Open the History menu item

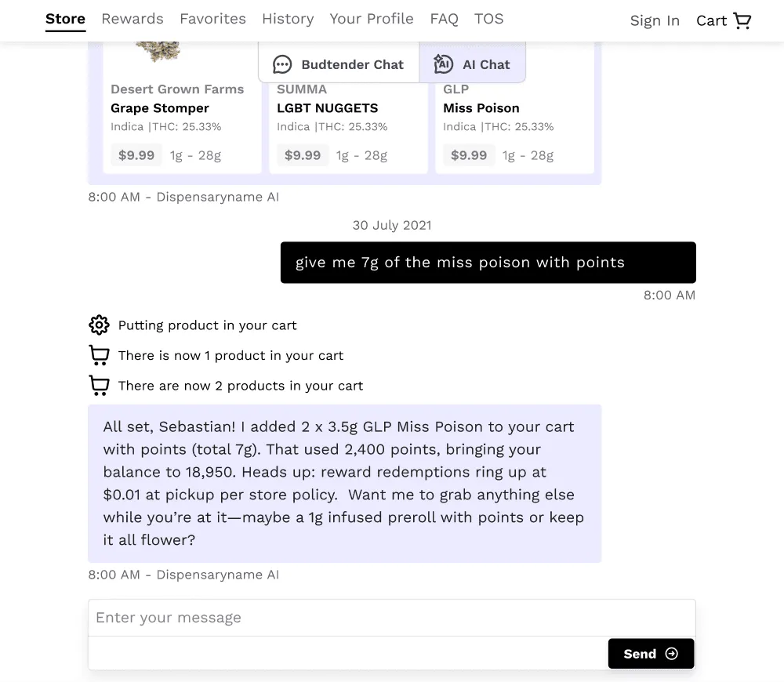[288, 19]
